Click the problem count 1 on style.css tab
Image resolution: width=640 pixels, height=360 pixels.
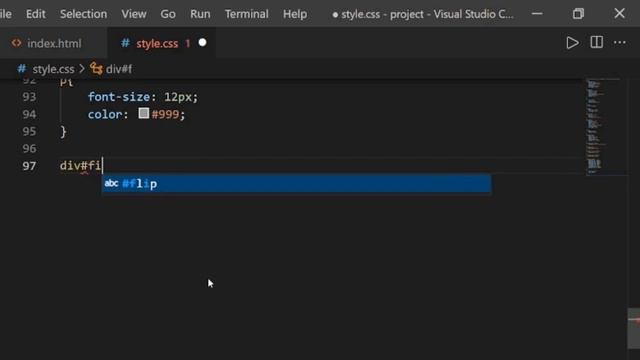188,43
